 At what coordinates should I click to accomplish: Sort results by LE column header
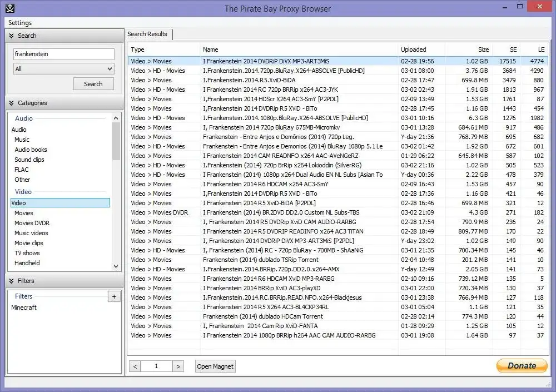[x=535, y=49]
